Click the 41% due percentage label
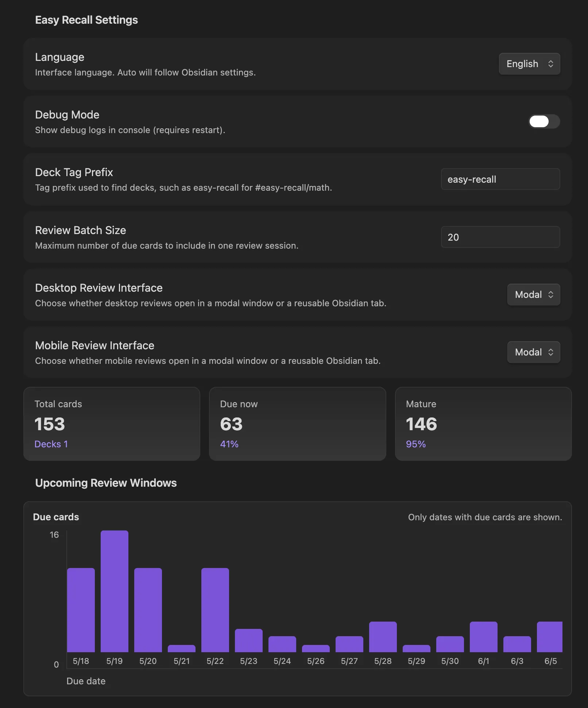588x708 pixels. coord(229,444)
